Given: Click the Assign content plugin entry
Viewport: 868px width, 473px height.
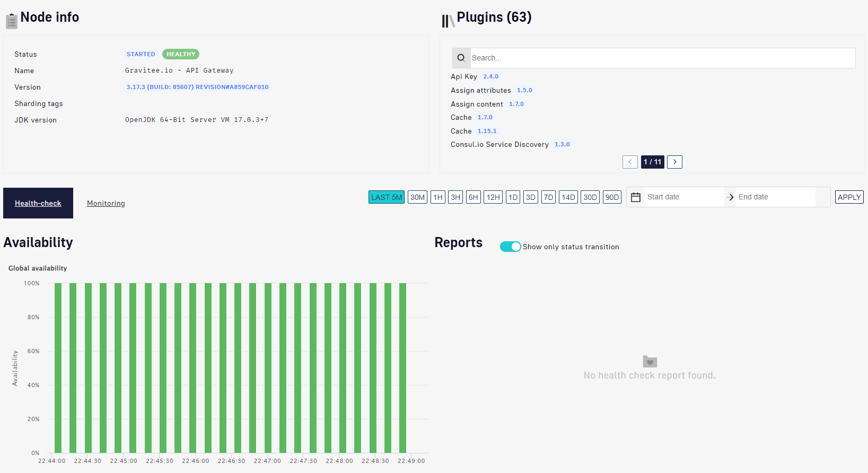Looking at the screenshot, I should (477, 104).
